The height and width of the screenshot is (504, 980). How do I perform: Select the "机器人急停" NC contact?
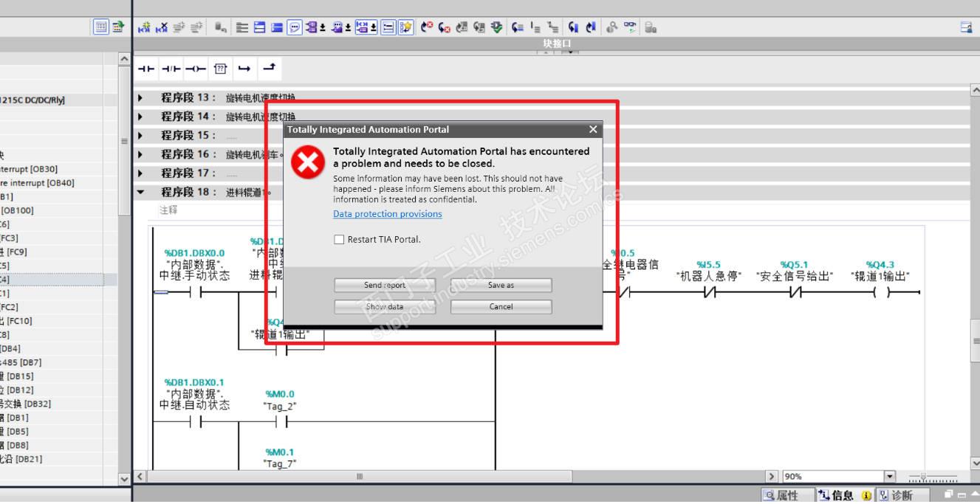tap(709, 292)
